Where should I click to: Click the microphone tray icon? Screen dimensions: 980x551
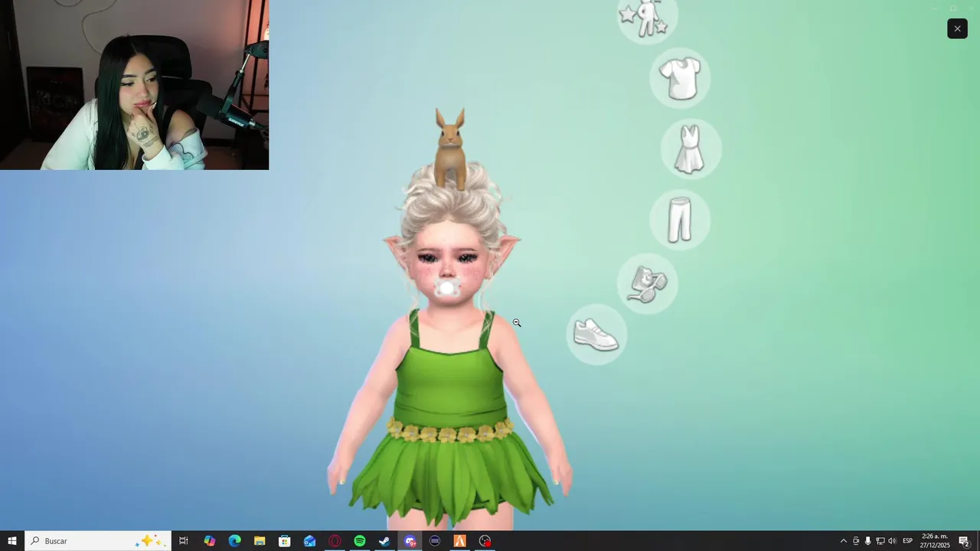pyautogui.click(x=867, y=541)
